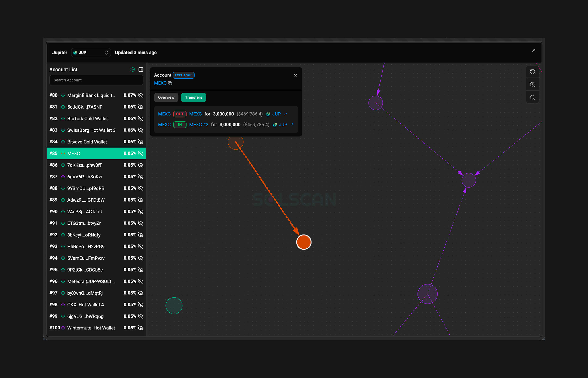Select account Adwz9L...GFDt8W

(x=96, y=200)
